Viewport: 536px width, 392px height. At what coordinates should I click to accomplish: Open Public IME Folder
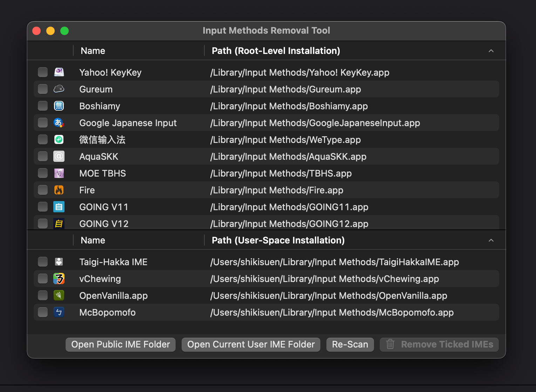(121, 344)
